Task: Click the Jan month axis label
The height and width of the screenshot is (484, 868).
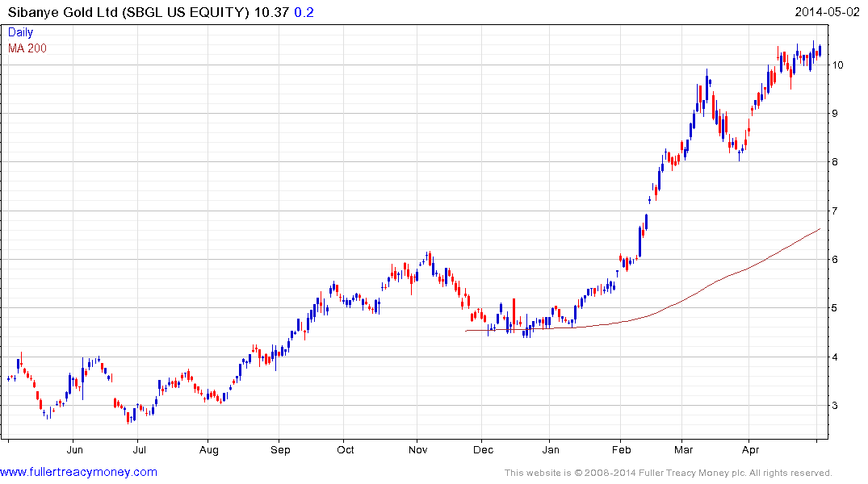Action: [x=550, y=449]
